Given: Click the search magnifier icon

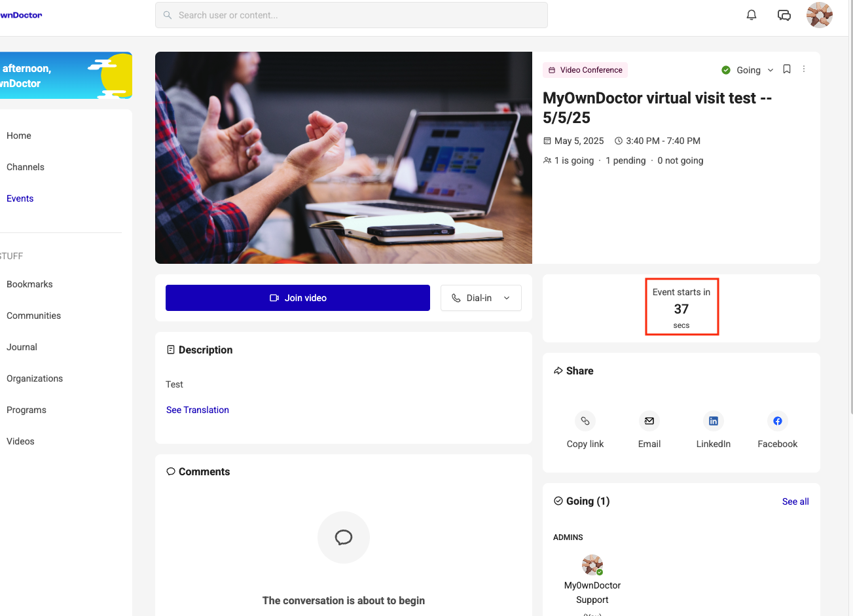Looking at the screenshot, I should (x=168, y=15).
